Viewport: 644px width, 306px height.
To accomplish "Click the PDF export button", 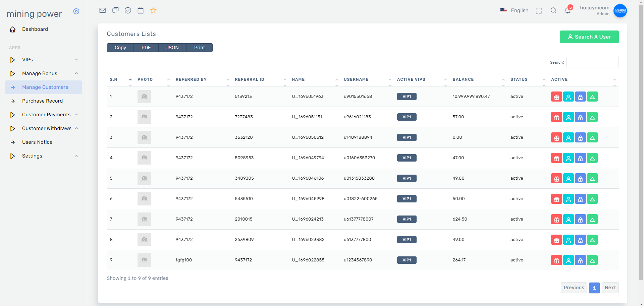I will click(x=146, y=48).
